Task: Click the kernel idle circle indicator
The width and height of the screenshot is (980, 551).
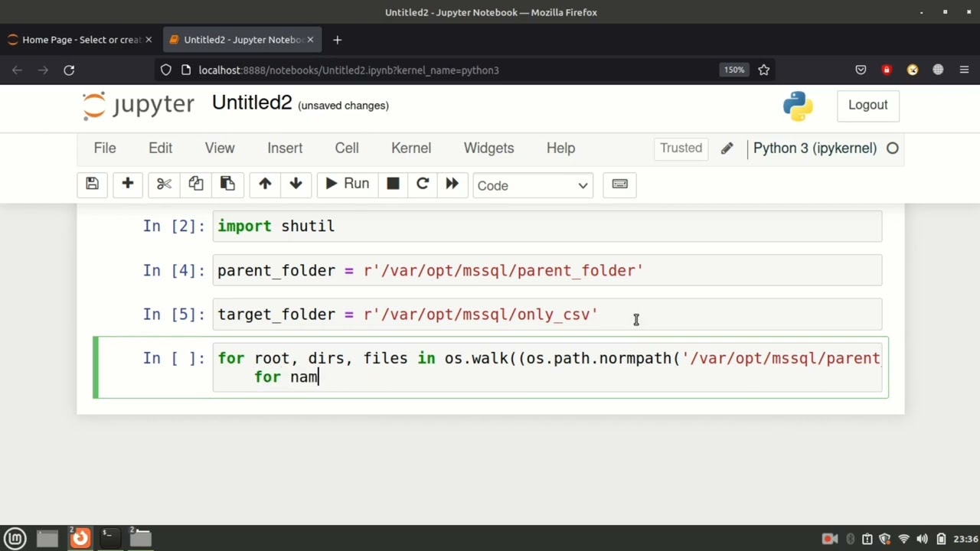Action: (x=893, y=148)
